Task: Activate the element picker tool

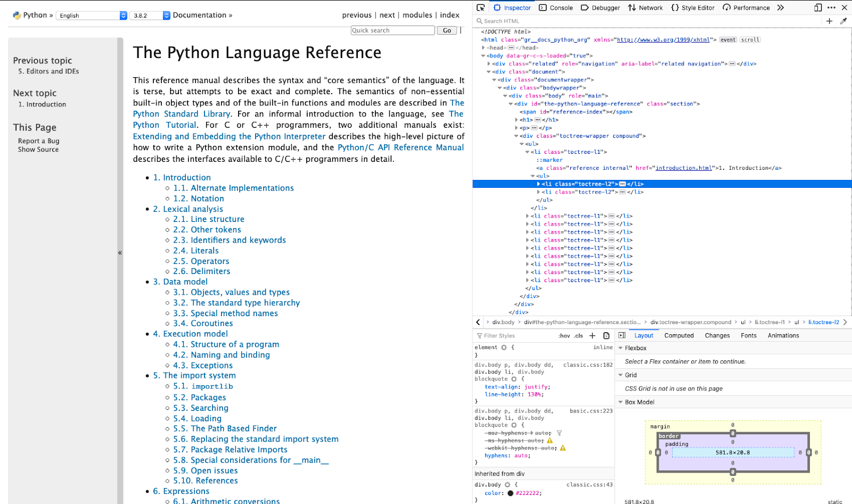Action: coord(480,7)
